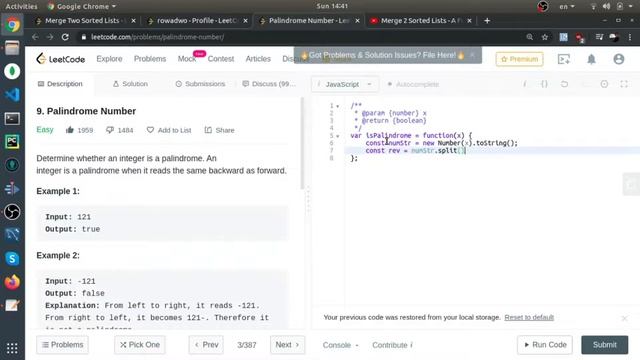Open the browser zoom magnifier icon
Viewport: 640px width, 360px height.
529,37
